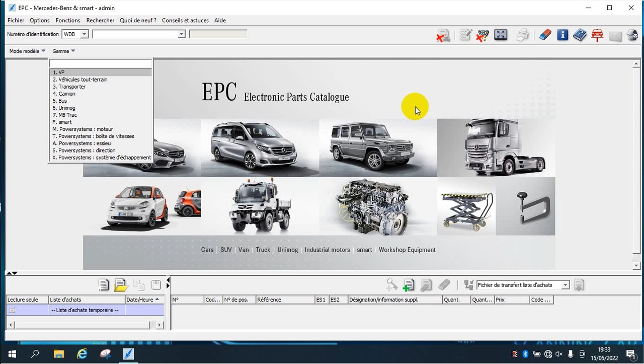
Task: Open the Rechercher menu
Action: click(x=100, y=20)
